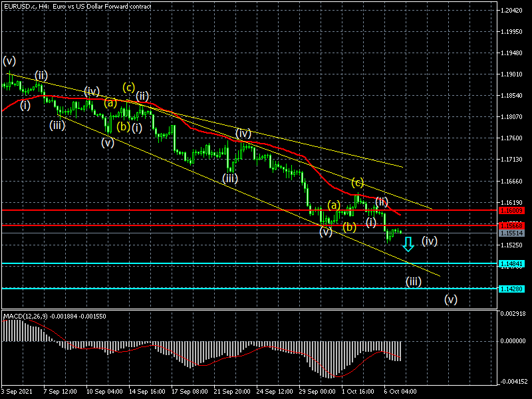Click the cyan downward arrow marker
532x399 pixels.
click(408, 243)
